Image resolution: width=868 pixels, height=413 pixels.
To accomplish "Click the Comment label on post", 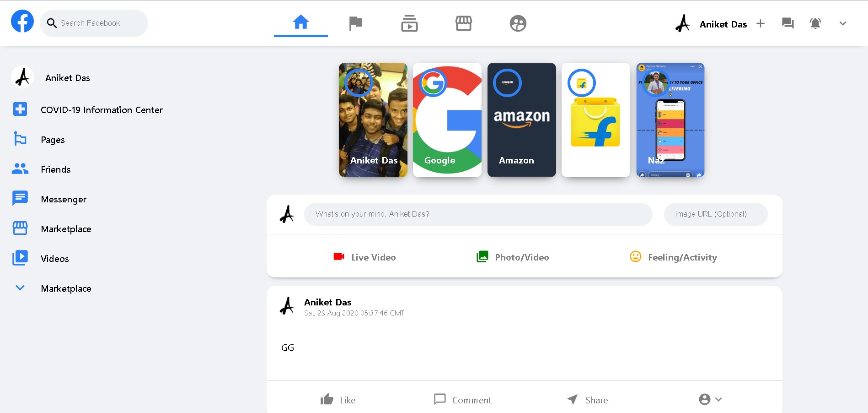I will (472, 400).
